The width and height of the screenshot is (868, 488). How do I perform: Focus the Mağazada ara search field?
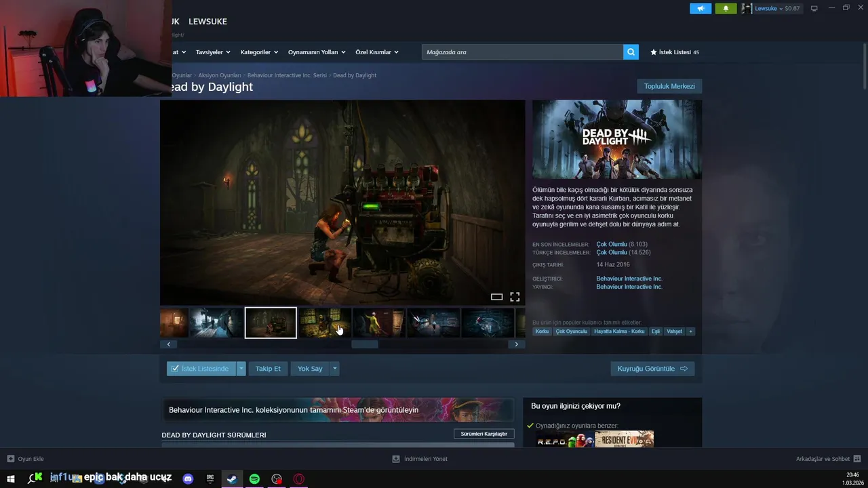(x=522, y=52)
